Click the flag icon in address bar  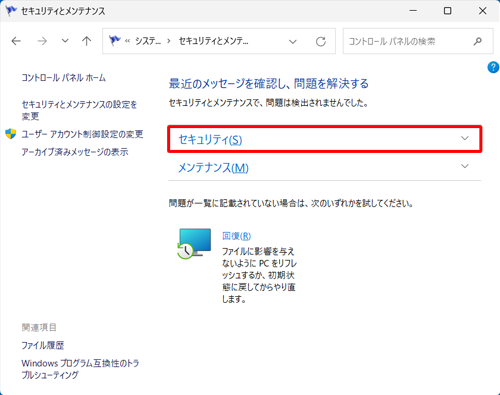click(x=115, y=41)
